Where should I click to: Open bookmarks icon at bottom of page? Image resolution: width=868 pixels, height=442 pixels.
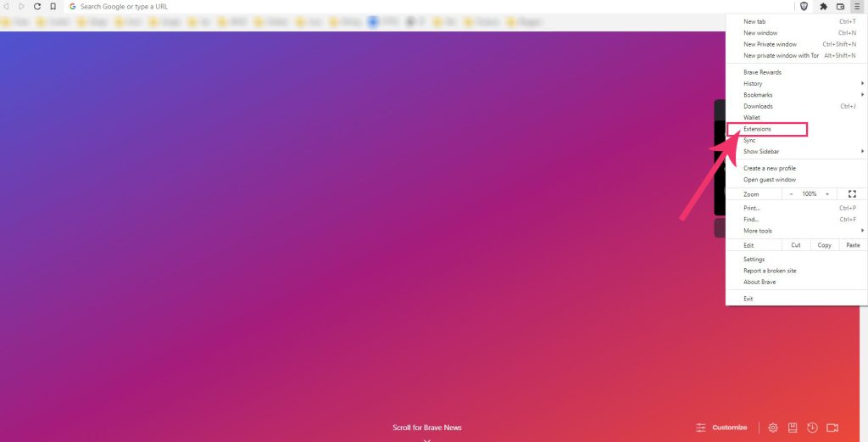793,428
